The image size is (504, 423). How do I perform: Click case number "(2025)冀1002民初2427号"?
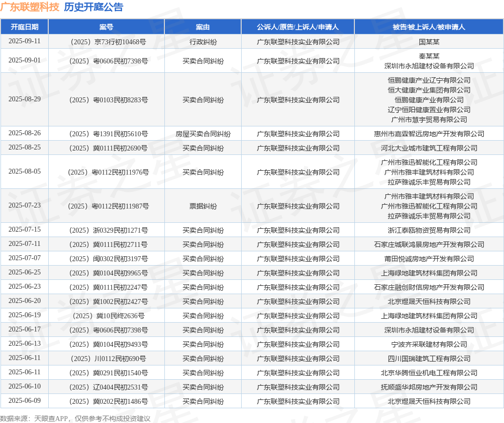(x=108, y=302)
